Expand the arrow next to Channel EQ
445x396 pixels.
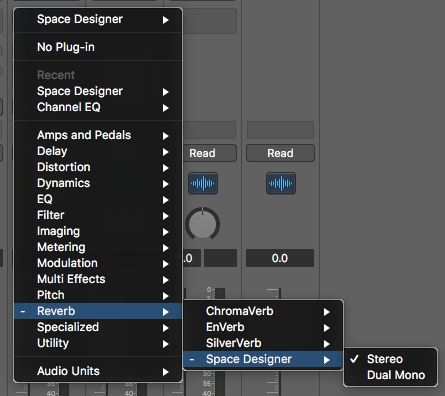(x=166, y=108)
